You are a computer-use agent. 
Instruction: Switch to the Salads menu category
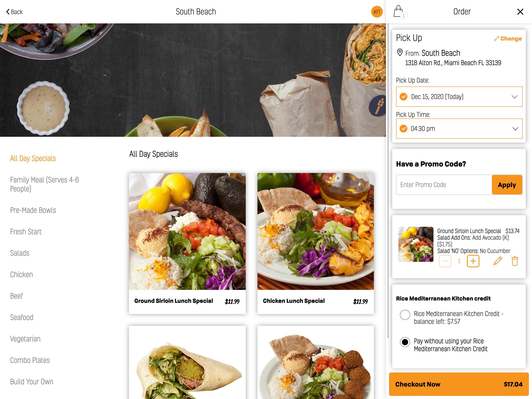(20, 253)
